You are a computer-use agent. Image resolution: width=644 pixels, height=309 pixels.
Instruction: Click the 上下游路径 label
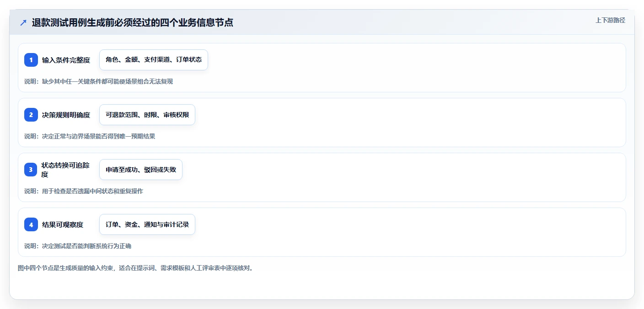coord(610,20)
